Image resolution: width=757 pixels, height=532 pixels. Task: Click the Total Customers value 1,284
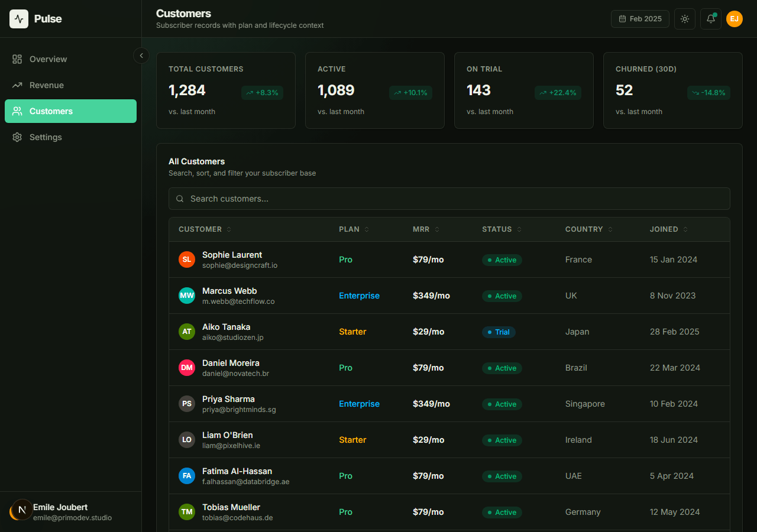(x=187, y=90)
